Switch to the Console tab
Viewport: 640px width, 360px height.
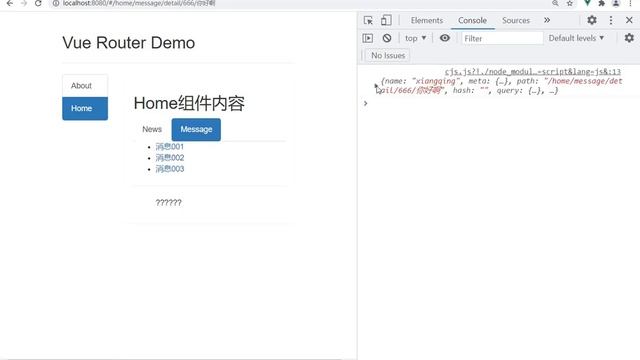coord(472,20)
